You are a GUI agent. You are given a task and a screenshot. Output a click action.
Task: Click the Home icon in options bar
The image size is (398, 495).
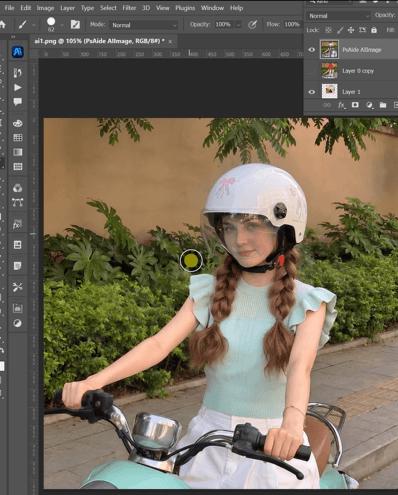click(x=2, y=25)
